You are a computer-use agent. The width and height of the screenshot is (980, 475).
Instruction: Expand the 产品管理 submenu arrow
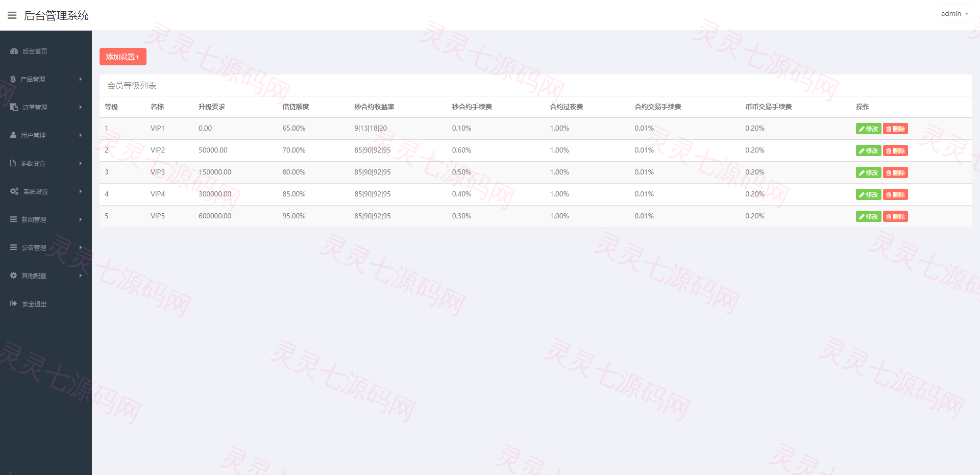click(81, 79)
